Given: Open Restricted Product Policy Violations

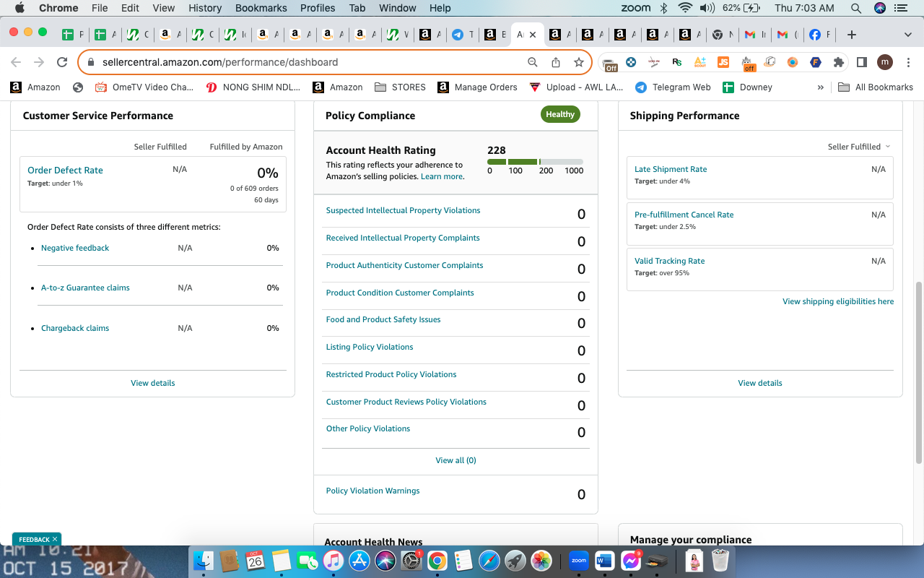Looking at the screenshot, I should 391,374.
